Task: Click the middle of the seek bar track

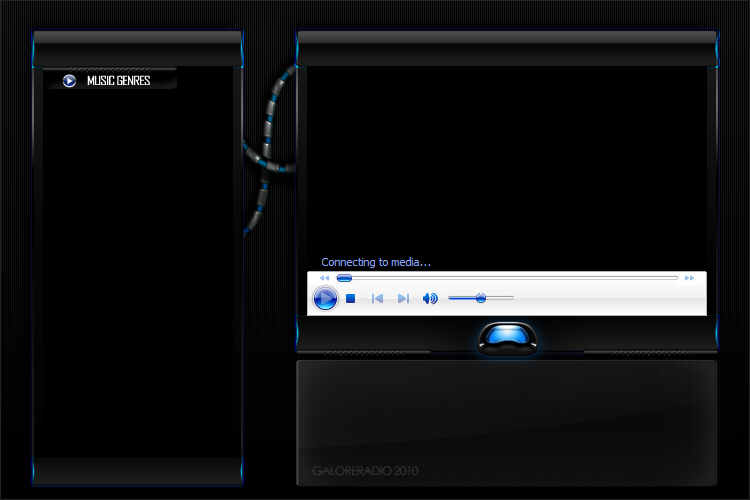Action: [508, 278]
